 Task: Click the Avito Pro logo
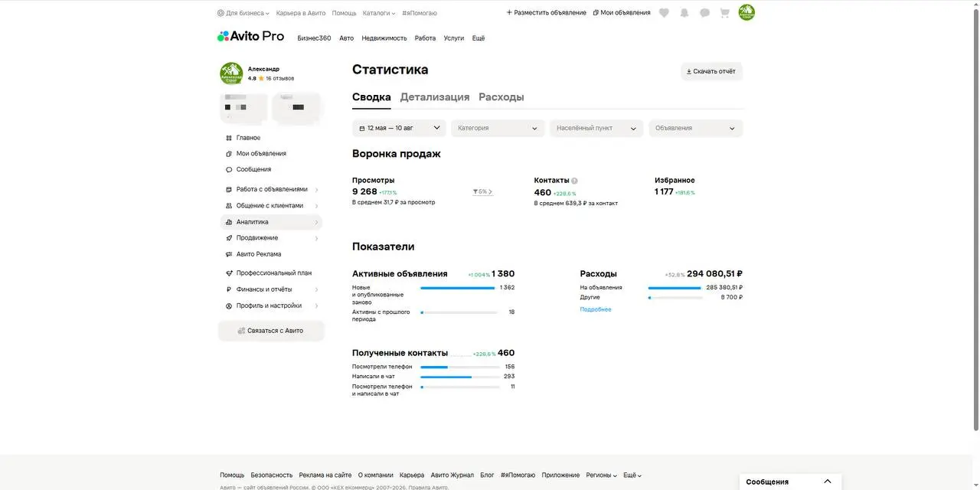(x=250, y=36)
